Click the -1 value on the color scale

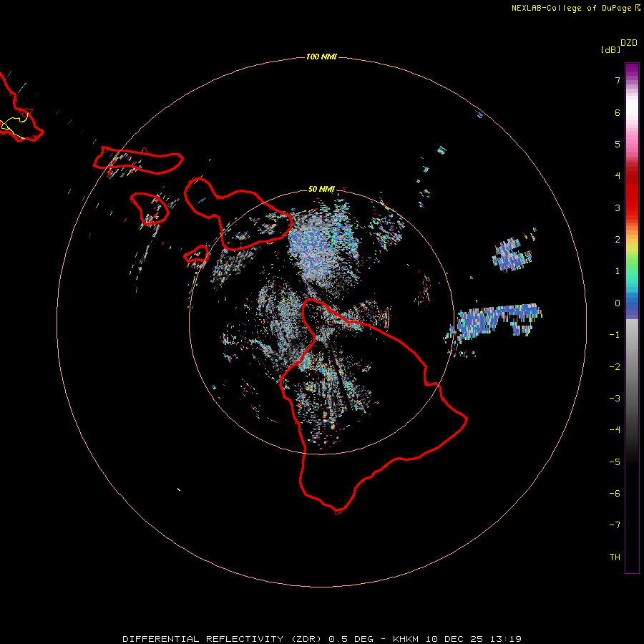pos(615,335)
